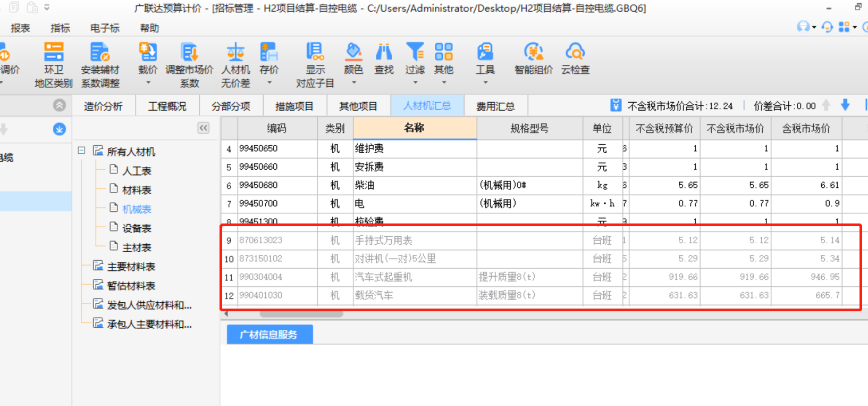The height and width of the screenshot is (406, 868).
Task: Select the 人材机汇总 tab
Action: (427, 105)
